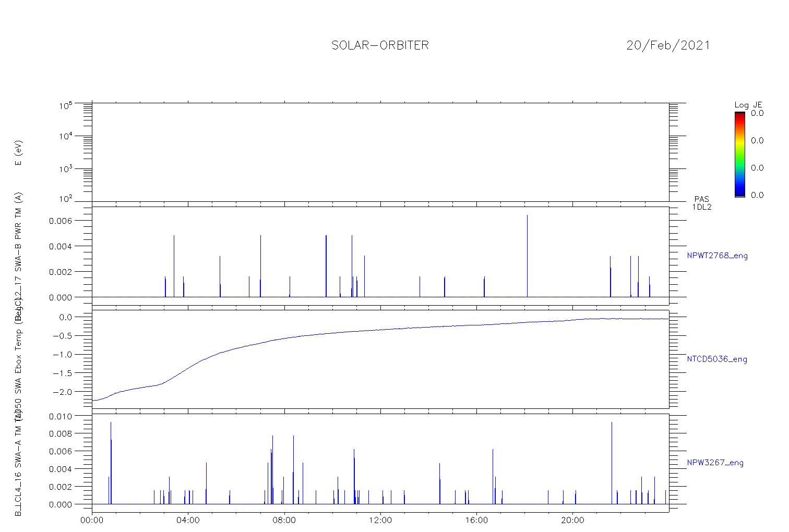Click the 10^3 energy axis tick label
Screen dimensions: 789x532
pyautogui.click(x=65, y=169)
